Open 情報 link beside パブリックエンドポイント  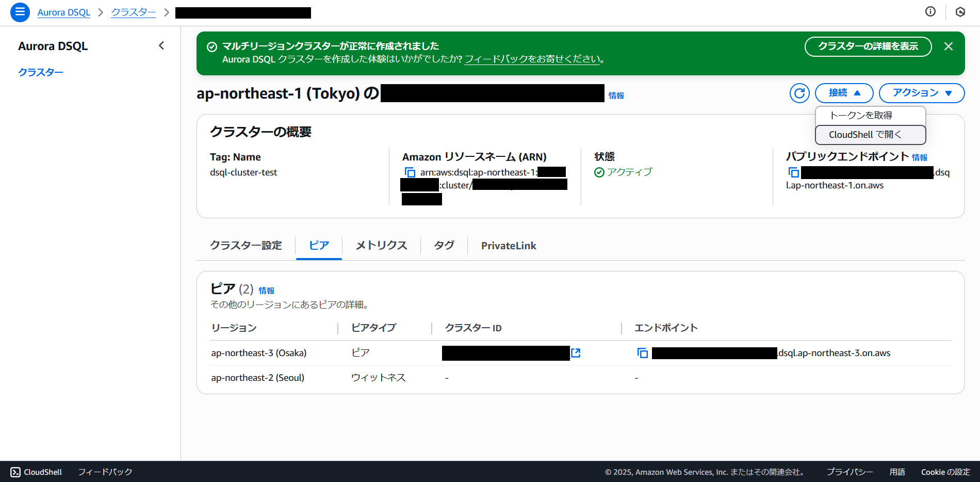point(920,157)
